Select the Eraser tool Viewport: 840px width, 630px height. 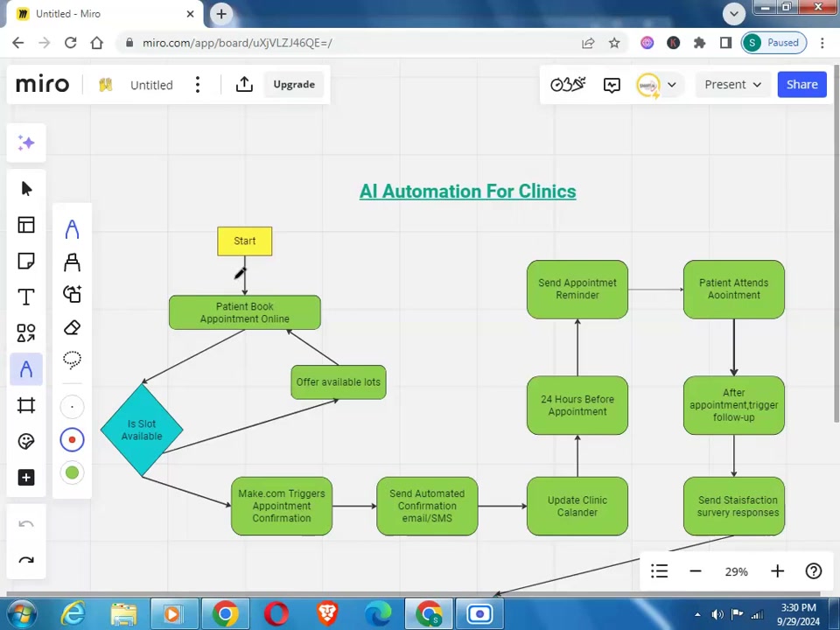[x=73, y=327]
